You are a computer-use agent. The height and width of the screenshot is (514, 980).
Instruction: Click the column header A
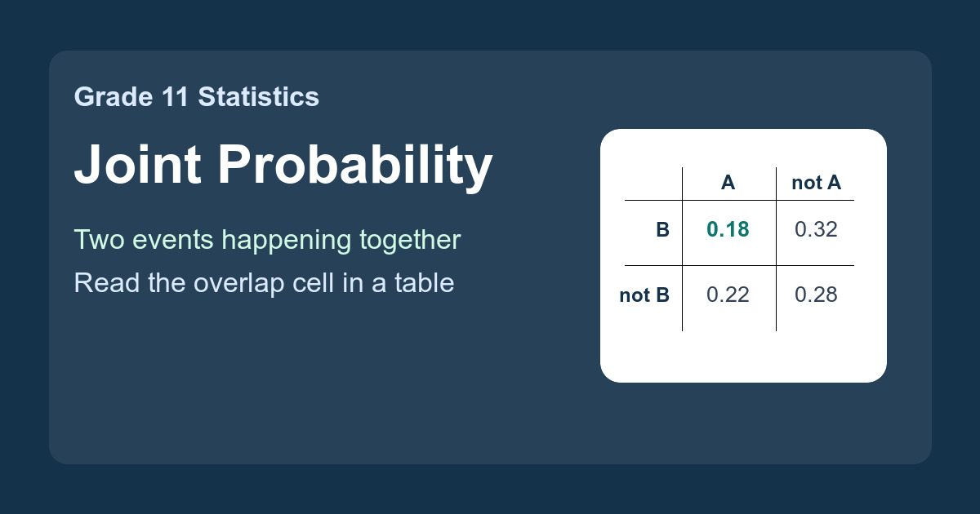(x=728, y=183)
